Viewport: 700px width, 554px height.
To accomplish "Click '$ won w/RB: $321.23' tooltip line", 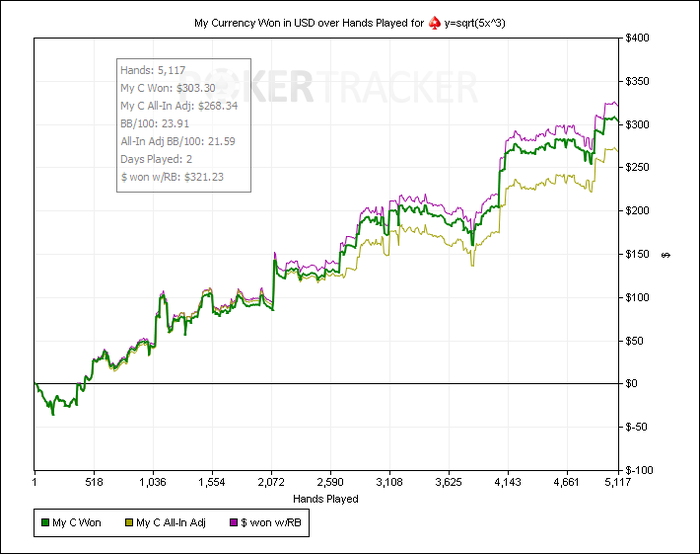I will pyautogui.click(x=172, y=177).
